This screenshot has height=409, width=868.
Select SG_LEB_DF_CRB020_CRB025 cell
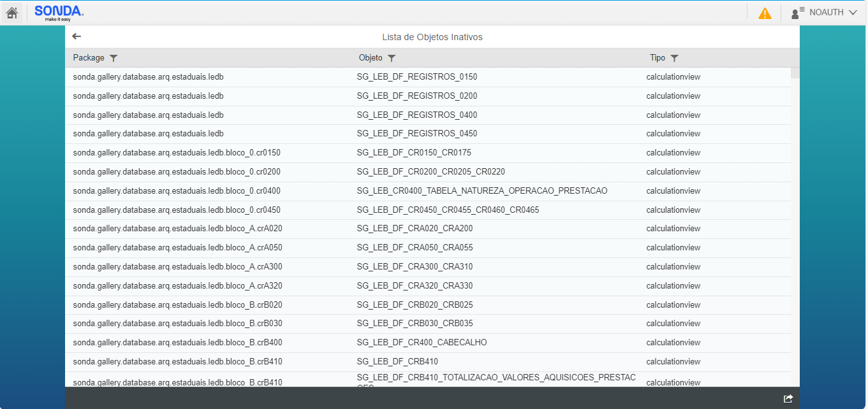[x=415, y=305]
